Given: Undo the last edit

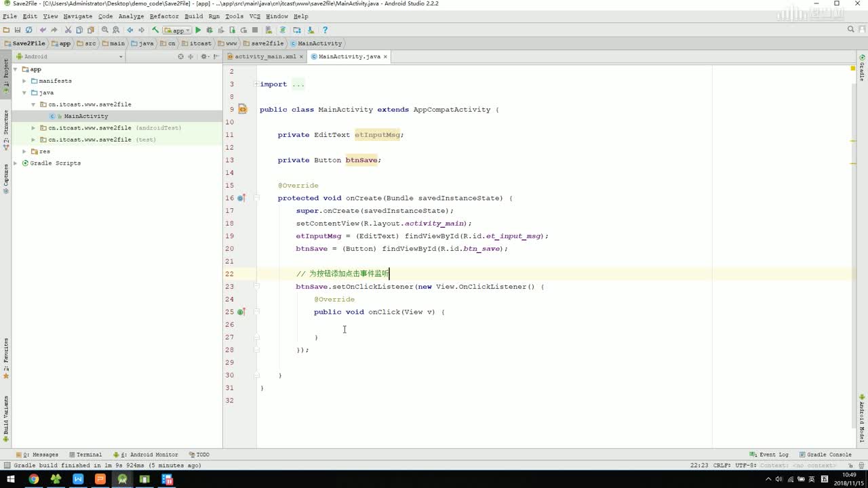Looking at the screenshot, I should pos(43,30).
